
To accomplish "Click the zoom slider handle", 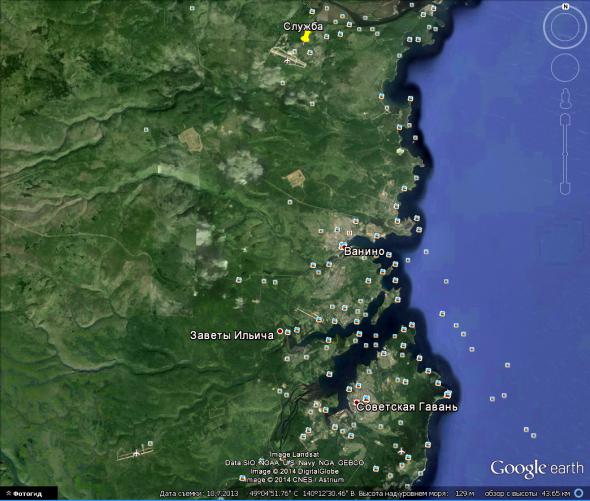I will click(x=565, y=154).
